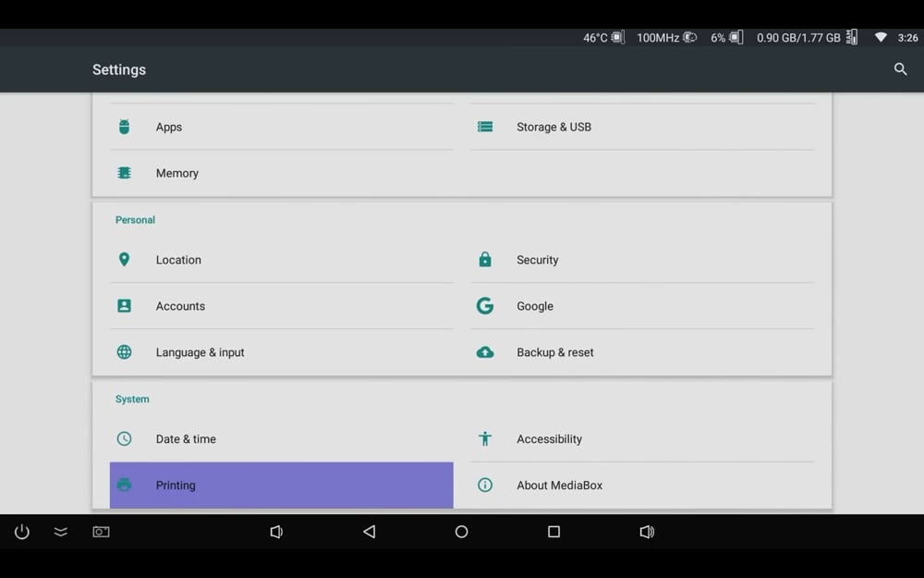Viewport: 924px width, 578px height.
Task: Click the clock icon next to Date & time
Action: (124, 438)
